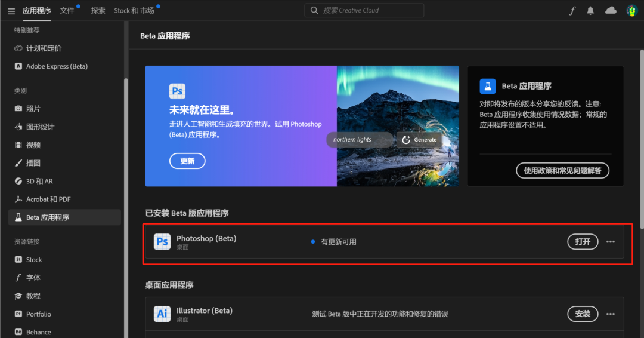Open the hamburger menu
The image size is (644, 338).
pos(11,11)
